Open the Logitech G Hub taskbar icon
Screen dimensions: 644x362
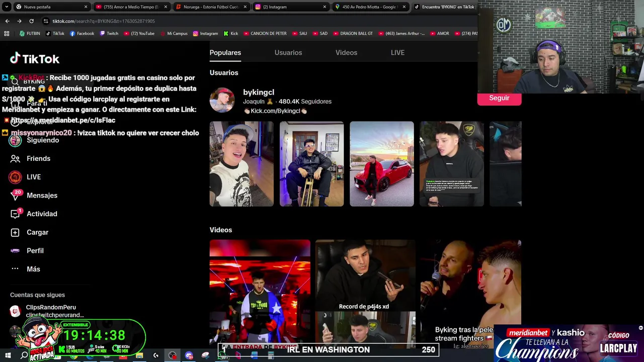click(x=156, y=355)
